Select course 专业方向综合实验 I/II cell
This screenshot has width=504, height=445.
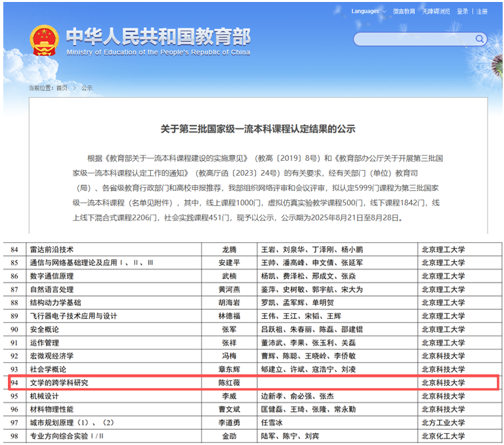(67, 436)
